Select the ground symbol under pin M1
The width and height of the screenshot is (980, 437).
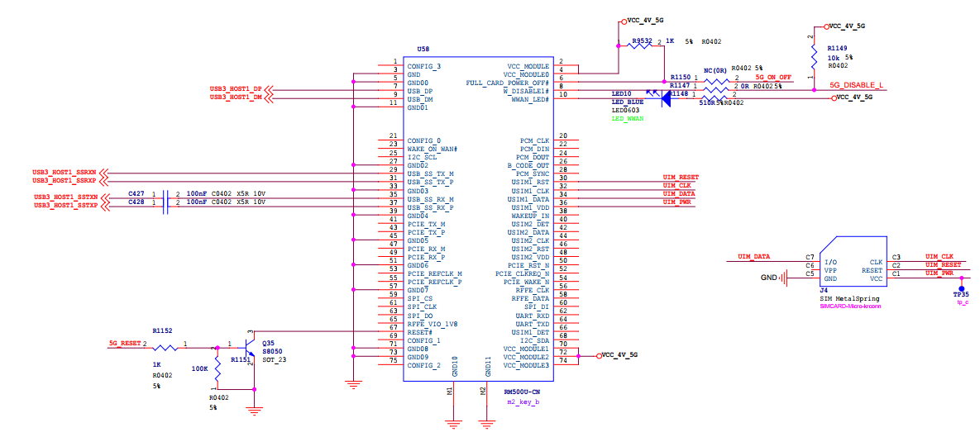tap(452, 423)
